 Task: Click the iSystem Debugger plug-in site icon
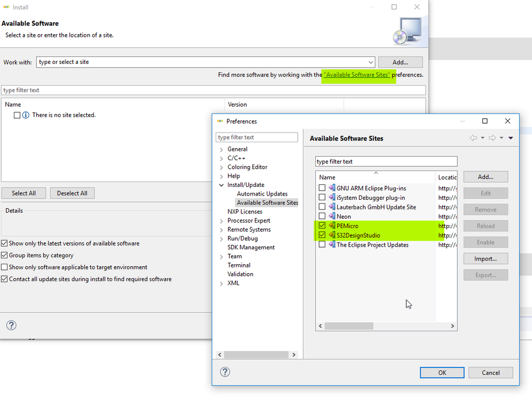332,197
